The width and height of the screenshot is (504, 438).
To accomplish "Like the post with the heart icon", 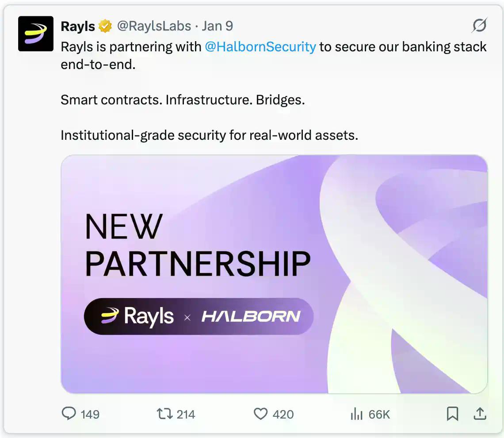I will [261, 414].
